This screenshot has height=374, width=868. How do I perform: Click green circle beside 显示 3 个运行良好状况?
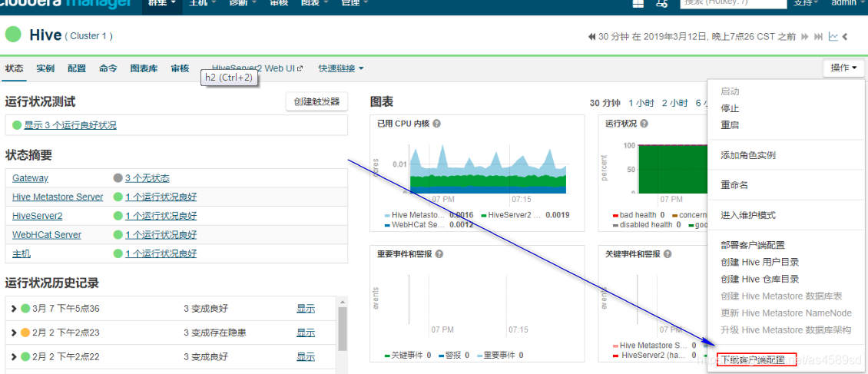17,126
